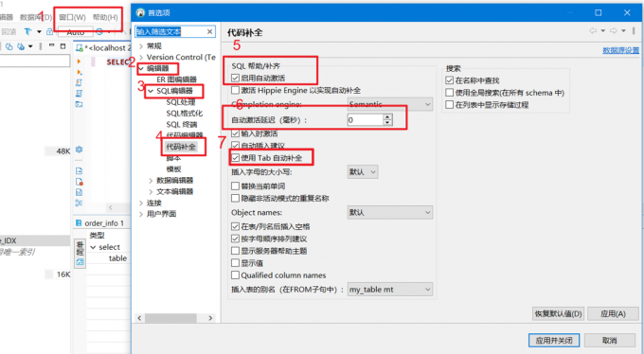The height and width of the screenshot is (354, 644).
Task: Click the execute SQL script icon below the run arrows
Action: (x=80, y=82)
